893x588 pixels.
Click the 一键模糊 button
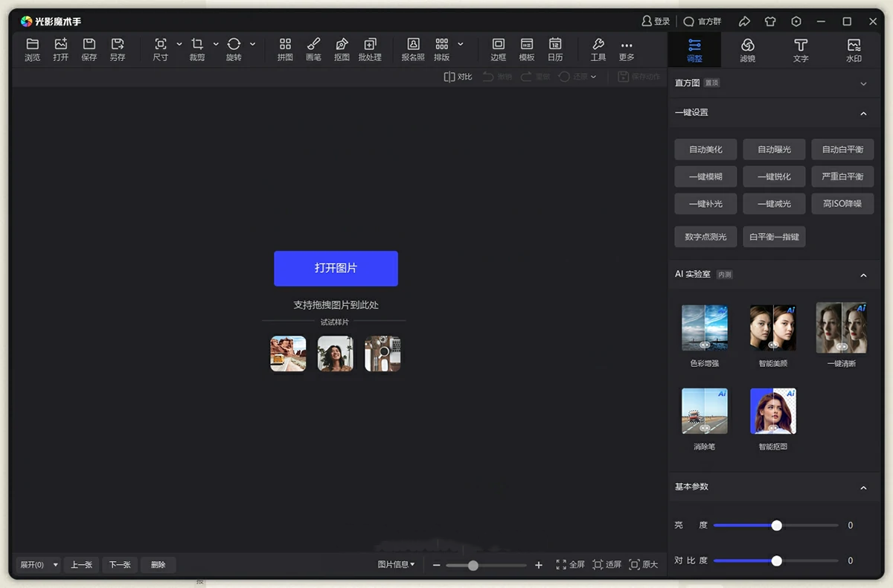(x=705, y=176)
